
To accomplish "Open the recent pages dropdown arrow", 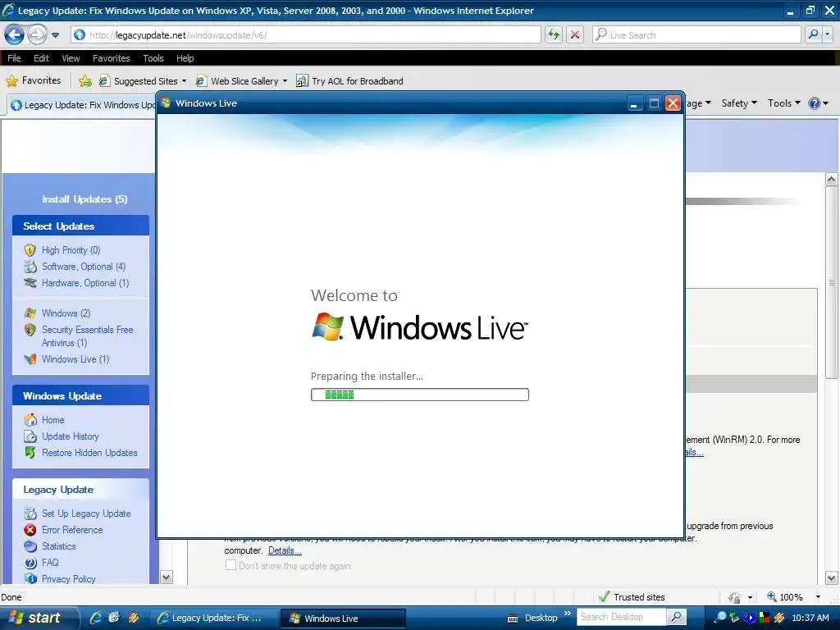I will 55,35.
